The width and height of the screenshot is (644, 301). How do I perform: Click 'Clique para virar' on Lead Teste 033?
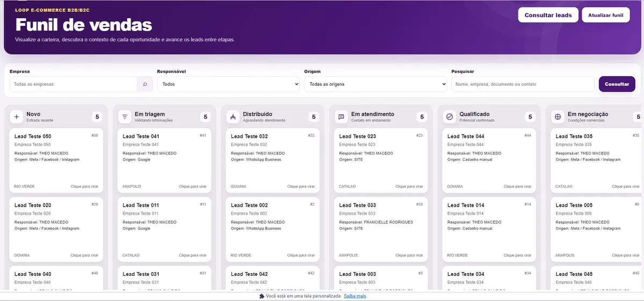pyautogui.click(x=409, y=255)
